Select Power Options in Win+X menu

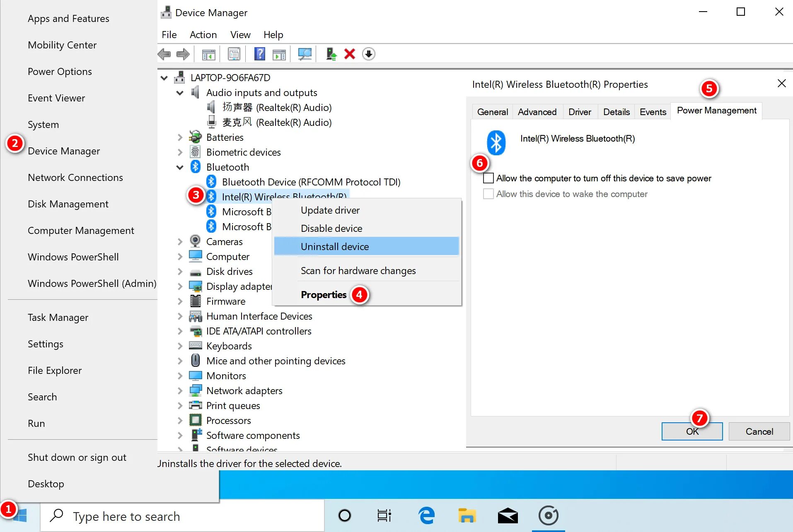(x=60, y=71)
